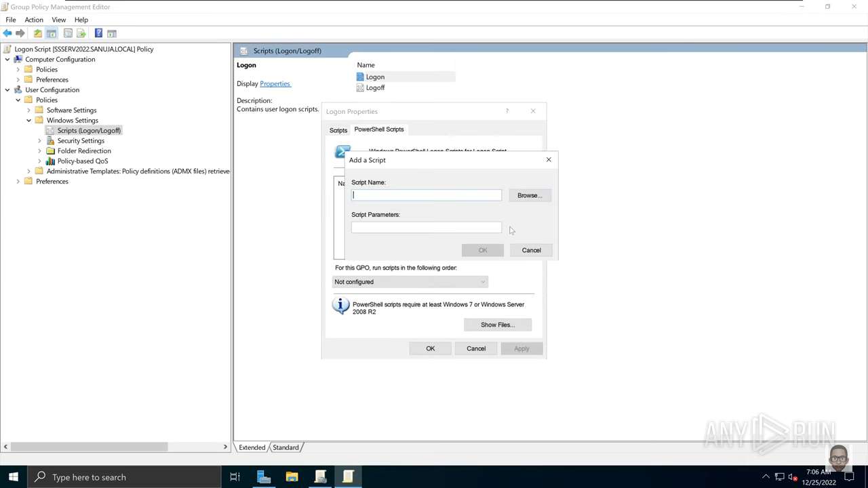The height and width of the screenshot is (488, 868).
Task: Expand the Security Settings node
Action: coord(40,140)
